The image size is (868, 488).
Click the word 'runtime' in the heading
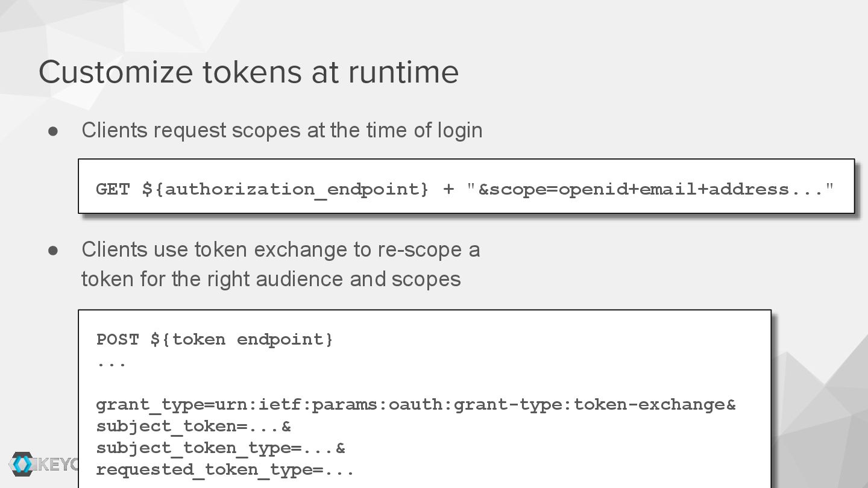coord(403,72)
